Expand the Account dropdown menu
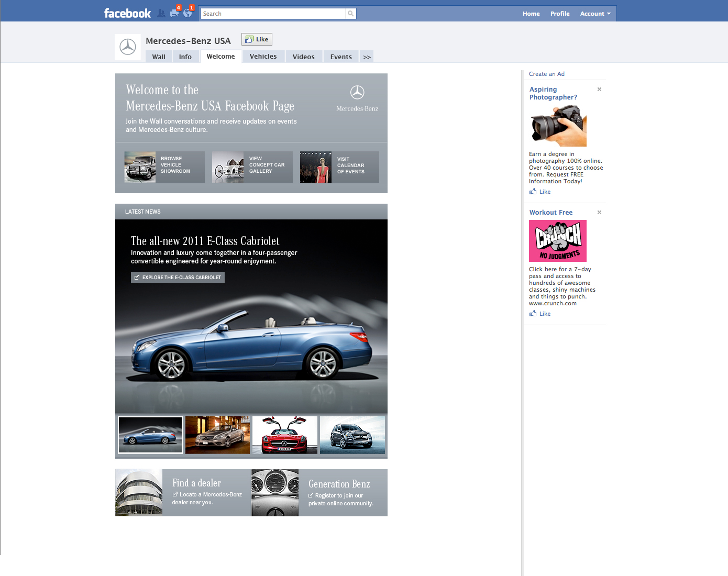 tap(595, 14)
